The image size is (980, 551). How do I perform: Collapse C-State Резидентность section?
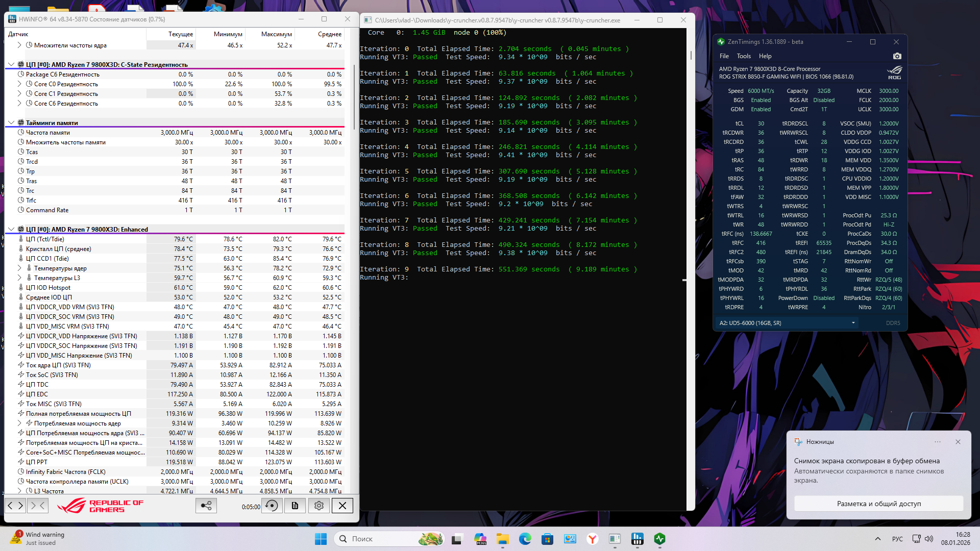click(11, 65)
